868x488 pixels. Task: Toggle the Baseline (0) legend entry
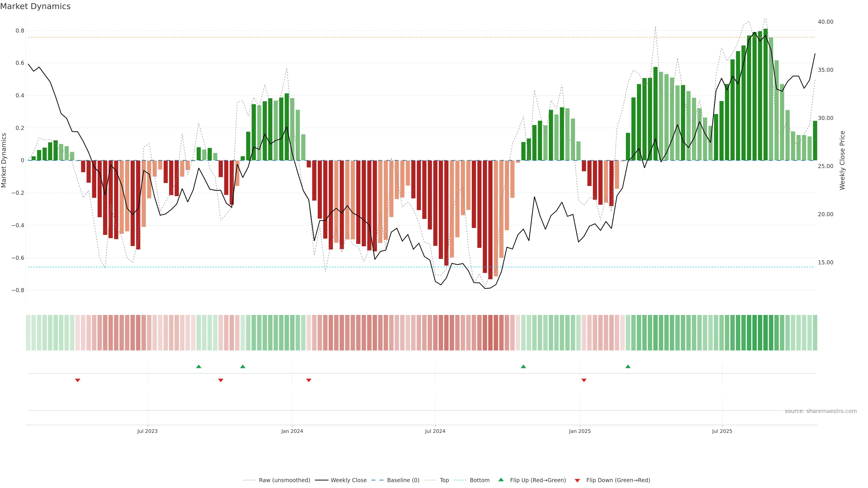403,480
